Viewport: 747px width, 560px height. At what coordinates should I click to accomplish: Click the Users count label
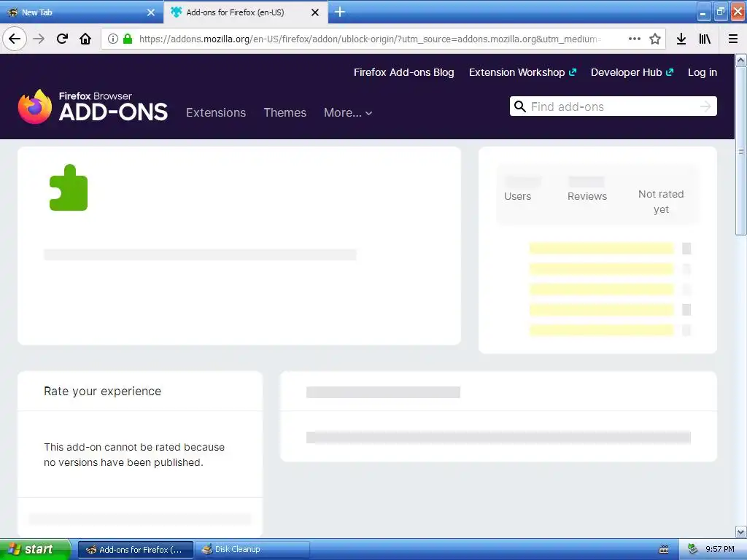517,196
